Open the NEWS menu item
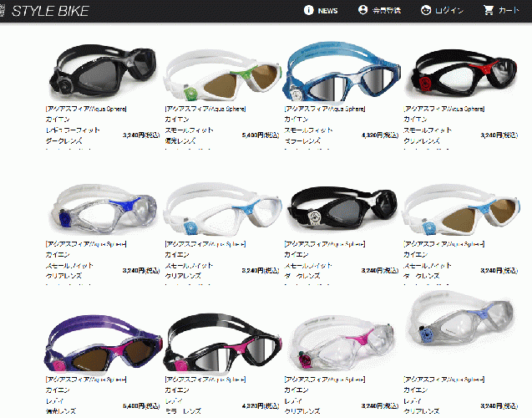The width and height of the screenshot is (532, 418). tap(327, 11)
